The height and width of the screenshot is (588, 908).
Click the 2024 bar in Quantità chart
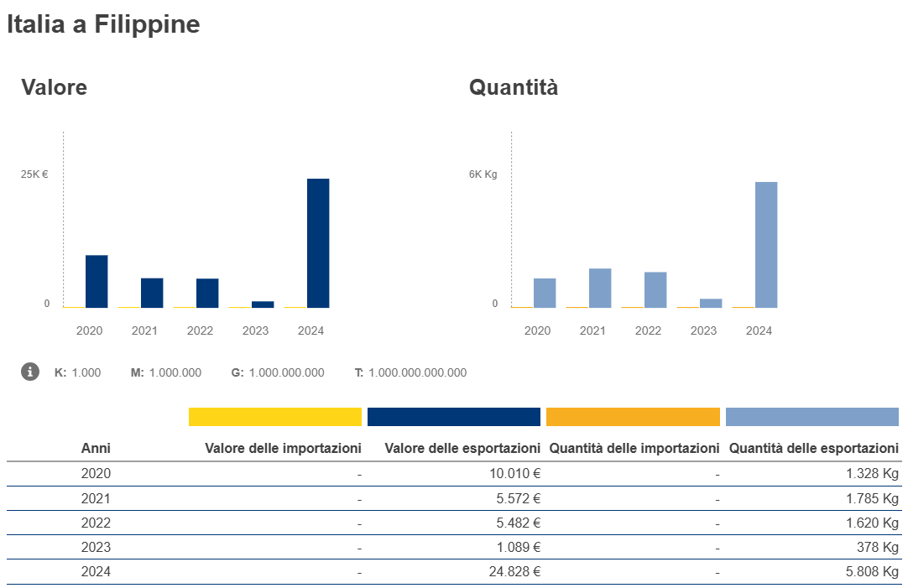coord(766,245)
